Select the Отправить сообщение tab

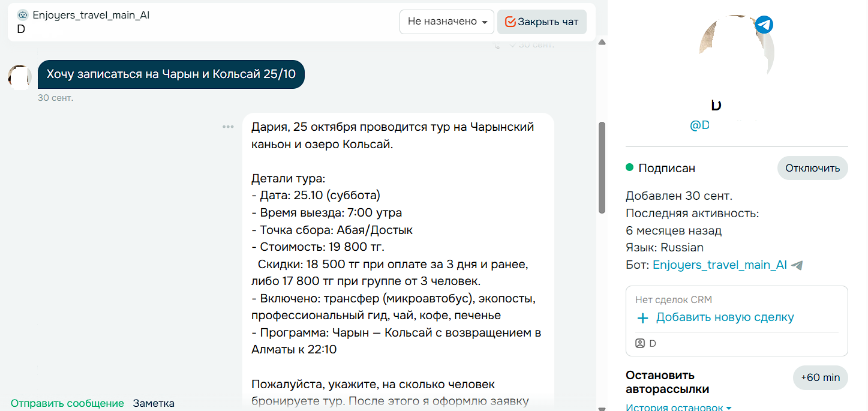coord(67,403)
